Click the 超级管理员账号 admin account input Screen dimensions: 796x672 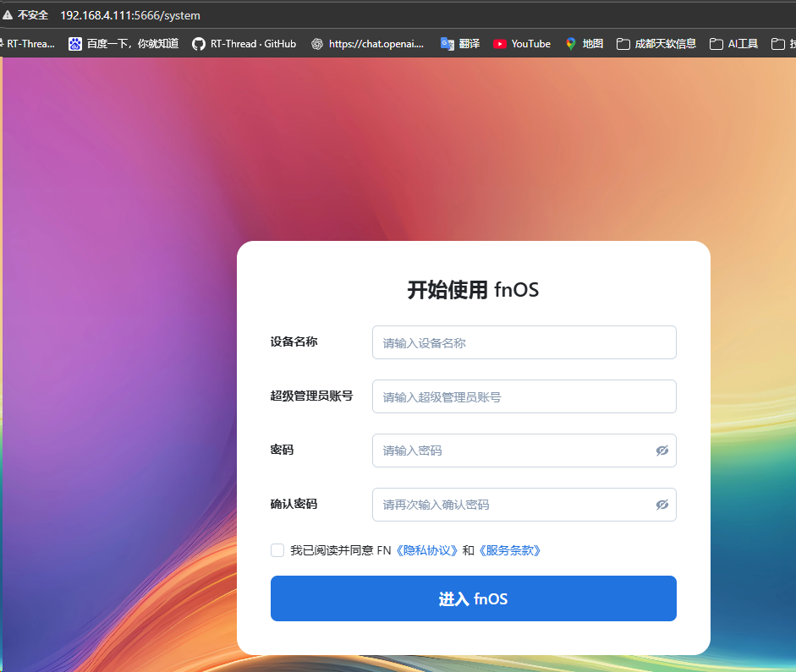pyautogui.click(x=524, y=396)
